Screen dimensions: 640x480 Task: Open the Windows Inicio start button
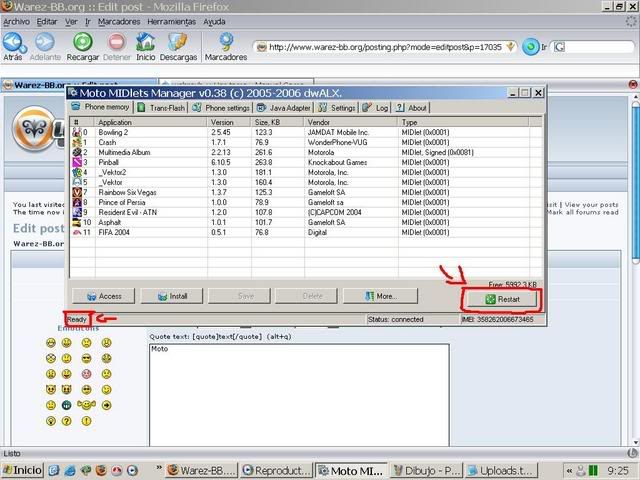pyautogui.click(x=22, y=470)
